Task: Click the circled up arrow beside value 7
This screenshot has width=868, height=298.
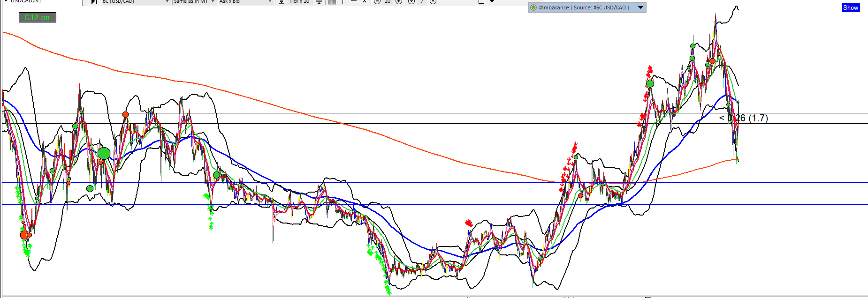Action: (433, 2)
